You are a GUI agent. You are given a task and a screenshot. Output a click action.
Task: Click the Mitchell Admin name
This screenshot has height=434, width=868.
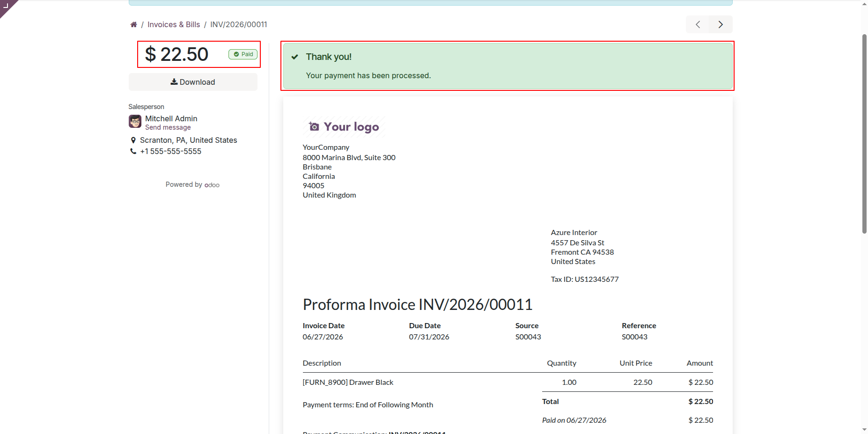click(171, 118)
